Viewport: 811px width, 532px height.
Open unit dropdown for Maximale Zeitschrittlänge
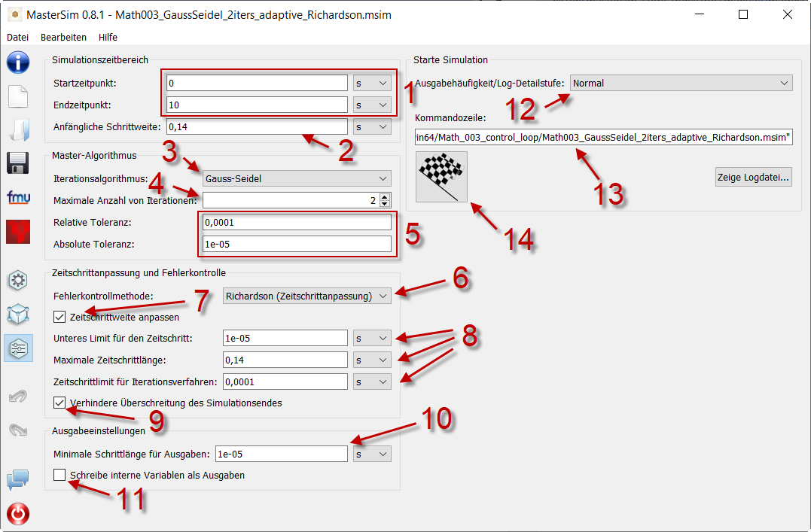(x=372, y=360)
